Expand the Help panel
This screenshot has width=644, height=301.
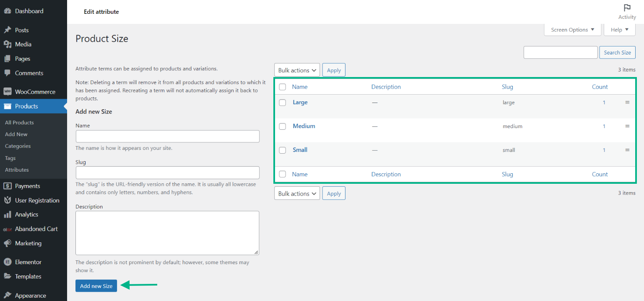coord(619,29)
